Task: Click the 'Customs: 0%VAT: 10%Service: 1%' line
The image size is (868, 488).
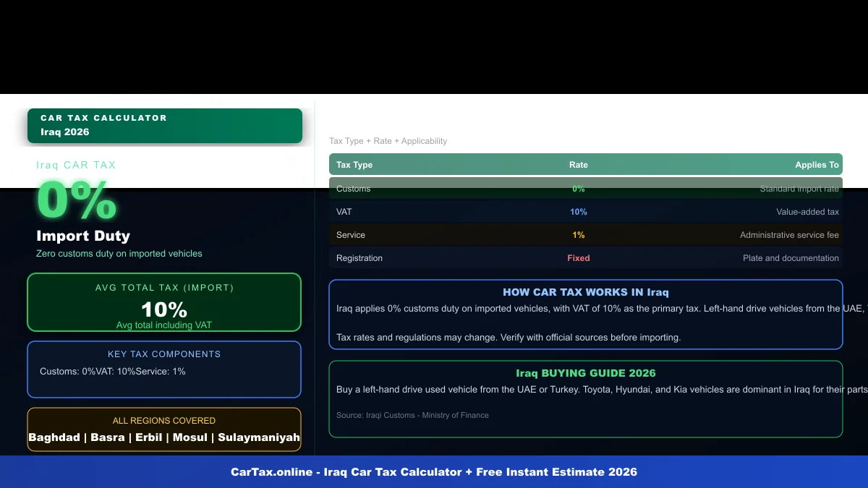Action: [113, 372]
